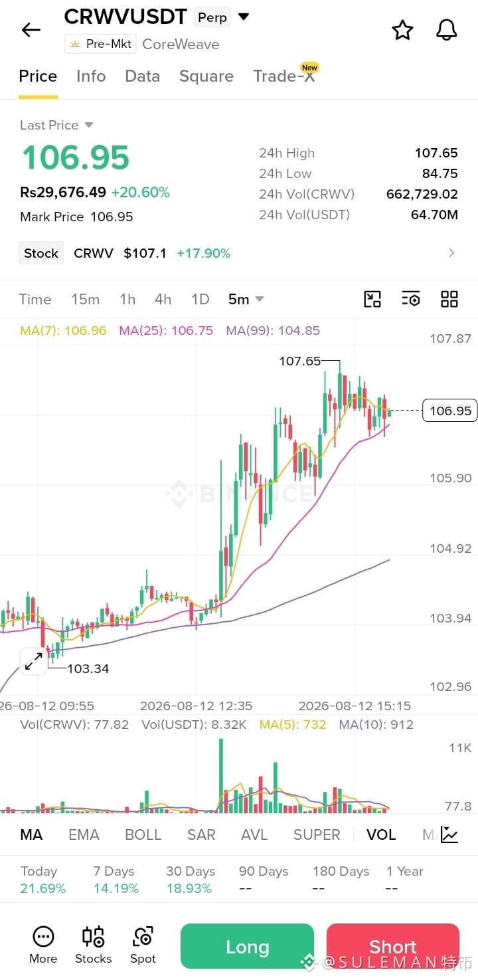The height and width of the screenshot is (980, 478).
Task: Select the 1h interval
Action: pos(127,299)
